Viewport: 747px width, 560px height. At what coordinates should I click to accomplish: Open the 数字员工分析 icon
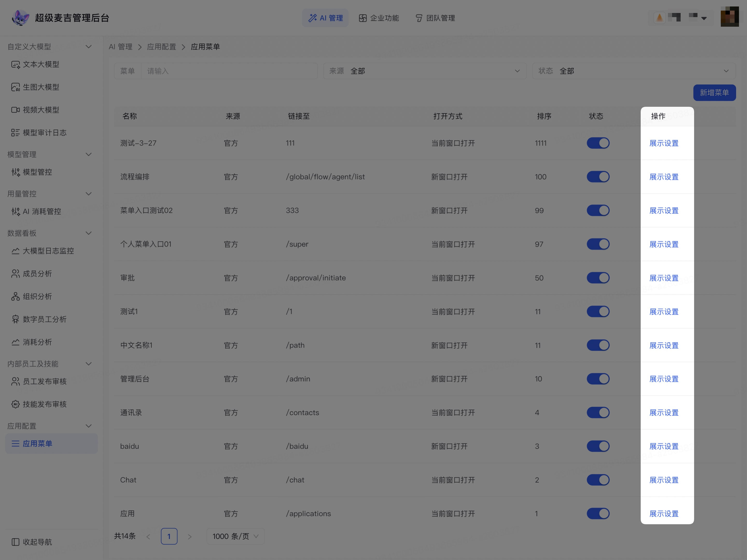pos(16,319)
